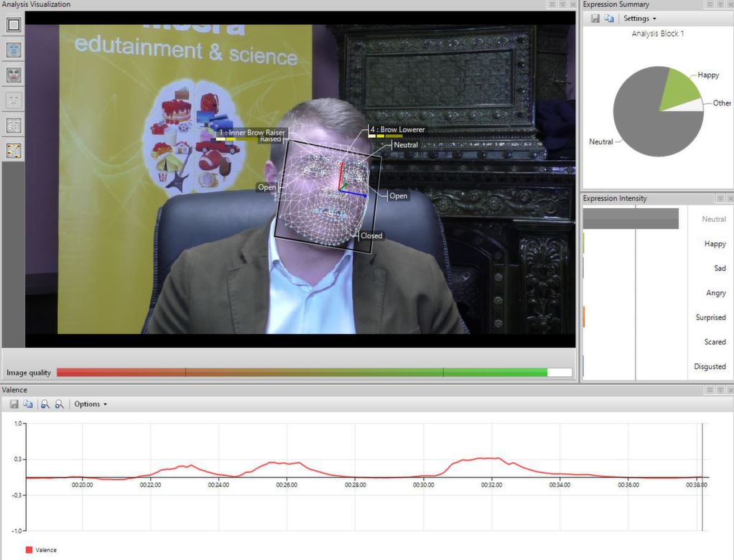Screen dimensions: 734x560
Task: Copy the Valence chart to clipboard
Action: click(x=28, y=404)
